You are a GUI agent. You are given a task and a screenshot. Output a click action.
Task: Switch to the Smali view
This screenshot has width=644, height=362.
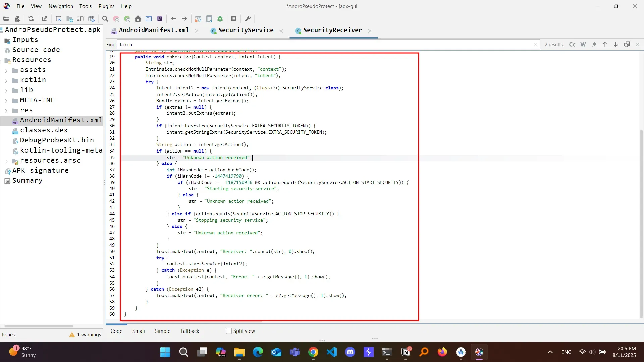click(138, 331)
